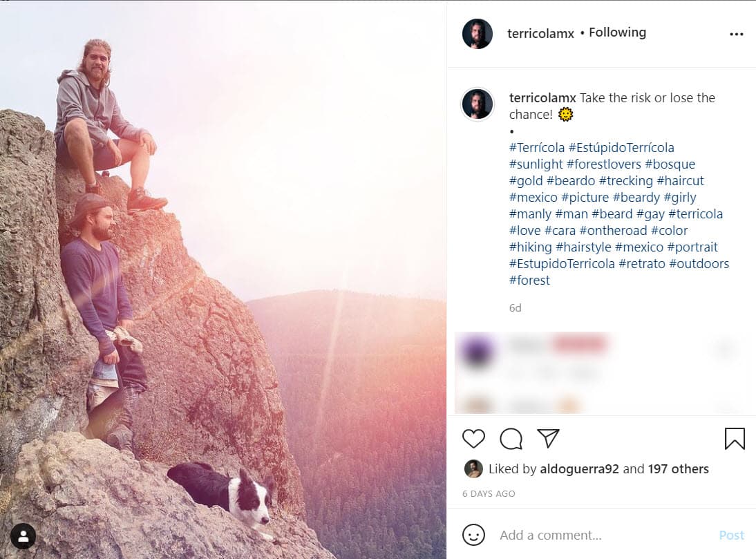Share the post with the paper plane icon
This screenshot has height=559, width=756.
(548, 437)
